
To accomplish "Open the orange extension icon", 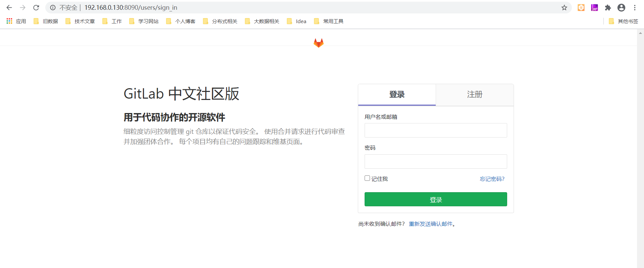I will (581, 7).
